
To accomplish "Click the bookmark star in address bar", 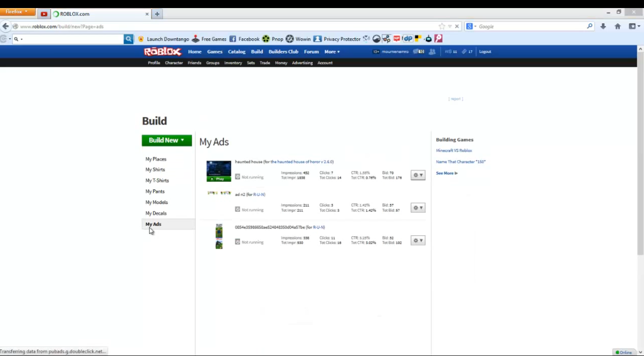I will [x=442, y=27].
